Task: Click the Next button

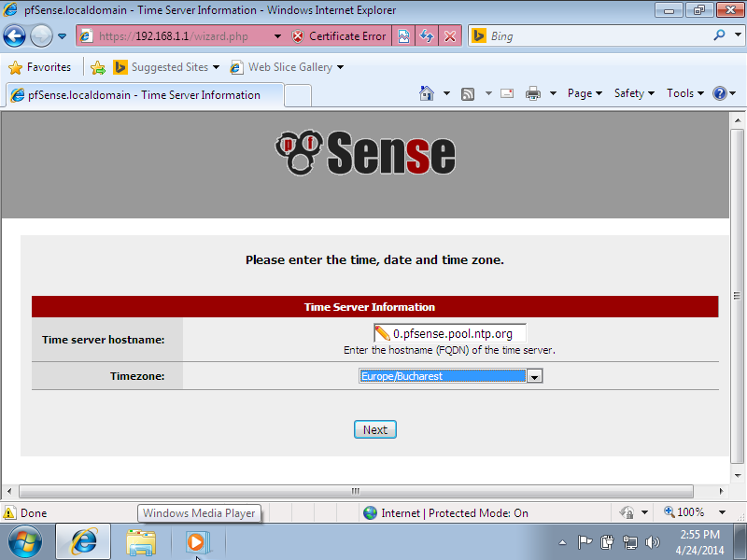Action: tap(375, 429)
